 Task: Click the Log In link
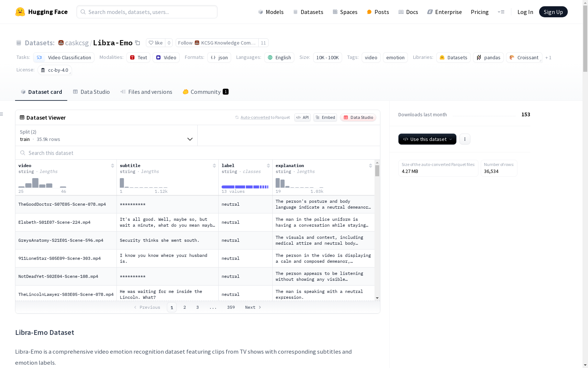(525, 12)
